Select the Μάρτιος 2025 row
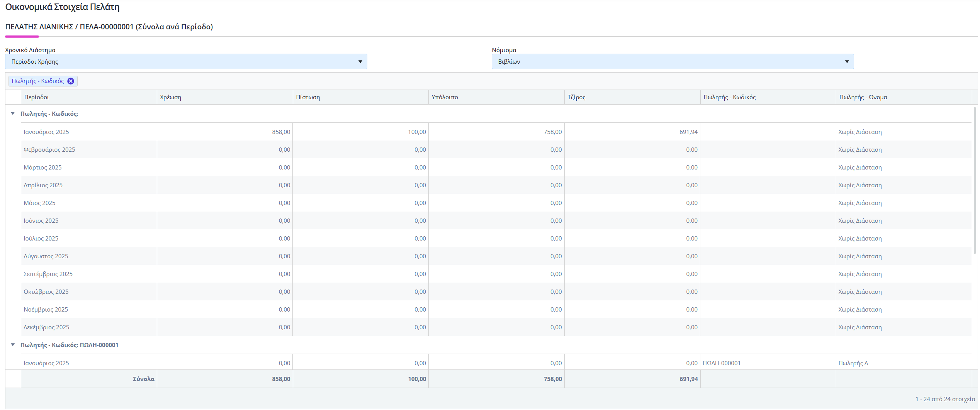Screen dimensions: 980x410 496,168
